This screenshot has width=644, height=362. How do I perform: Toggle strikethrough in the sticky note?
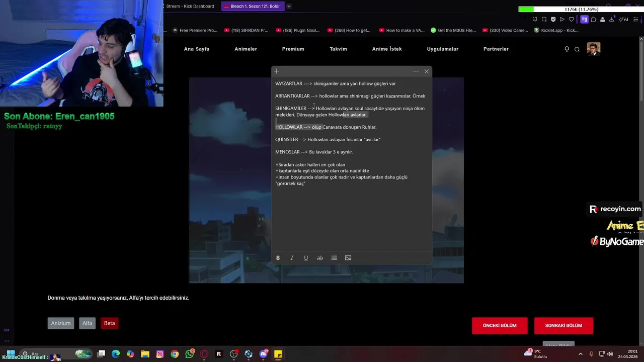320,258
